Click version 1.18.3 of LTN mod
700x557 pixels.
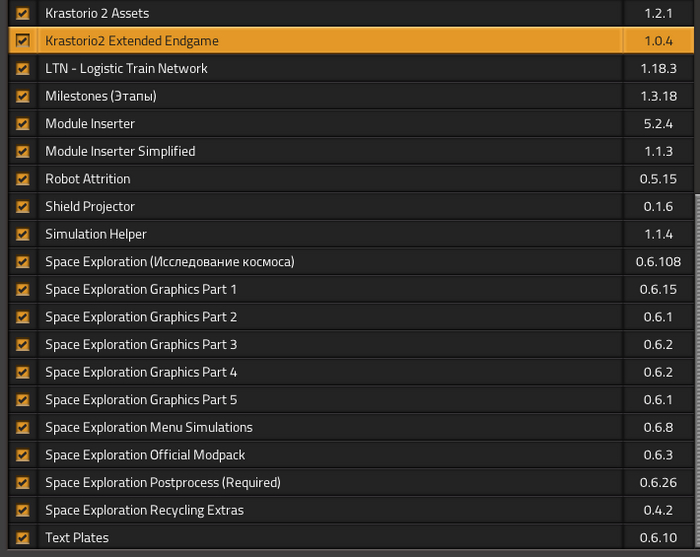tap(658, 69)
